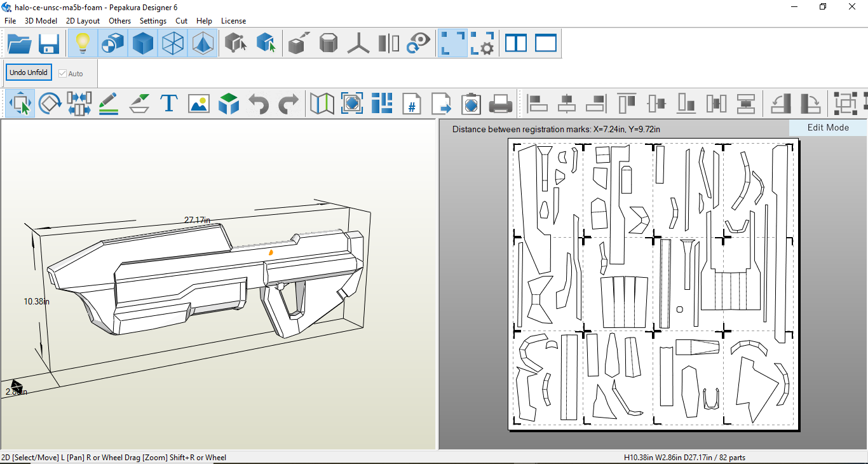The image size is (868, 464).
Task: Toggle the solid blue cube face display
Action: [x=143, y=44]
